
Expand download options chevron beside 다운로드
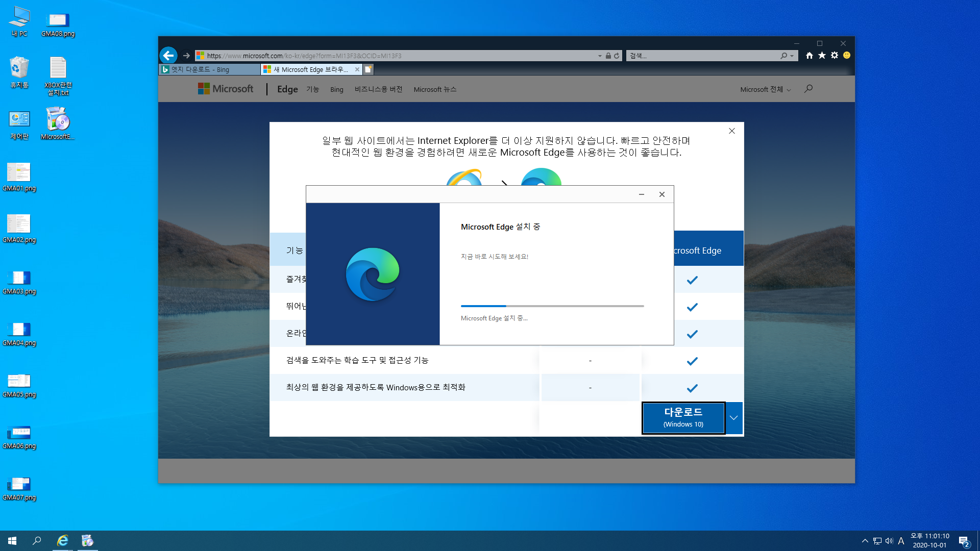[733, 418]
